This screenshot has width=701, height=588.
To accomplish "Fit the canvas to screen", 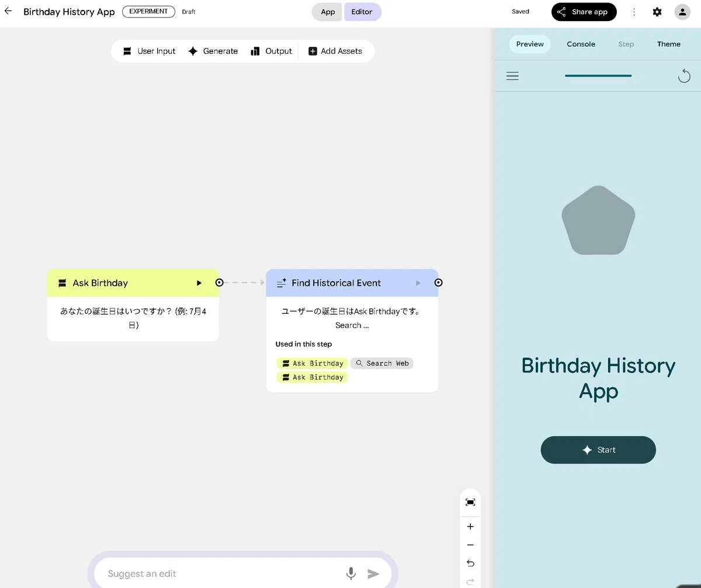I will coord(470,502).
